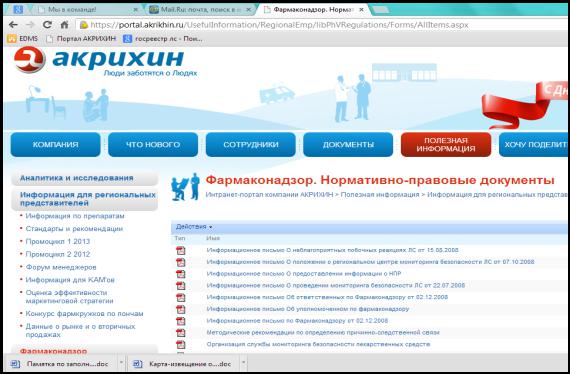The width and height of the screenshot is (570, 374).
Task: Open the Действия dropdown menu
Action: [194, 227]
